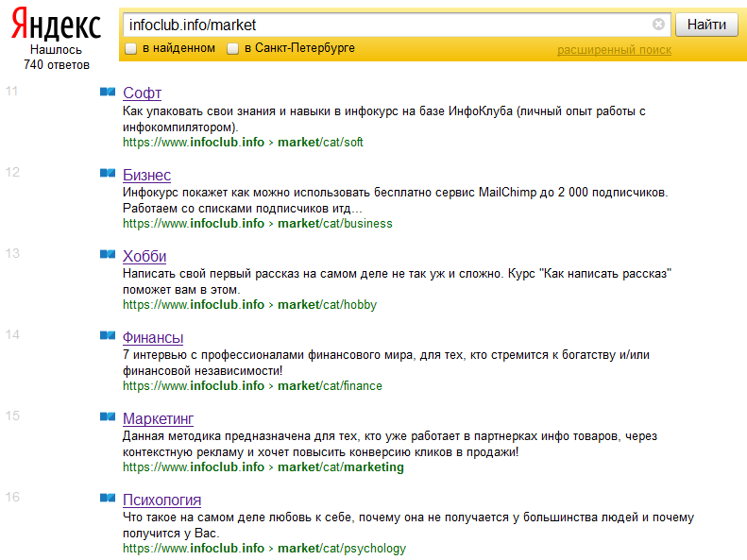
Task: Click the Найти search button
Action: point(706,25)
